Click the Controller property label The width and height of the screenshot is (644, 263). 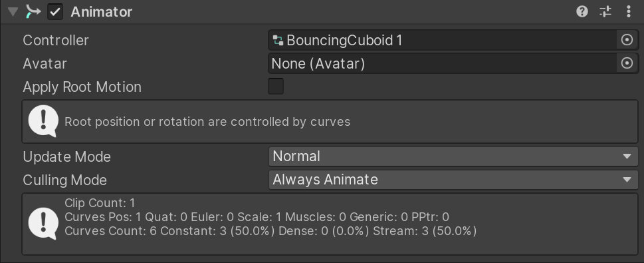(56, 41)
